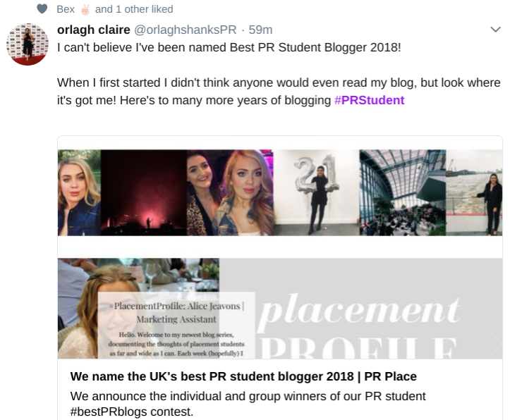Click the glass atrium photo
The width and height of the screenshot is (510, 420).
(x=402, y=192)
